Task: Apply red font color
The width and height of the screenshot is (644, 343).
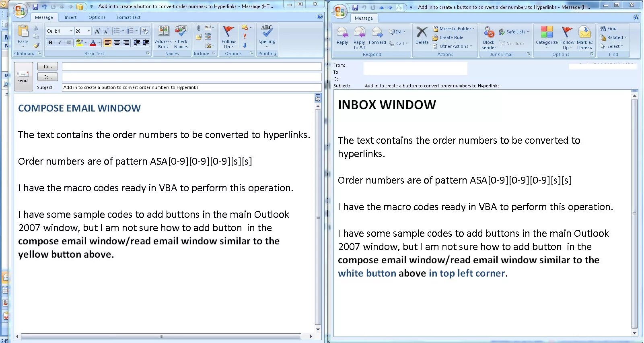Action: [x=93, y=43]
